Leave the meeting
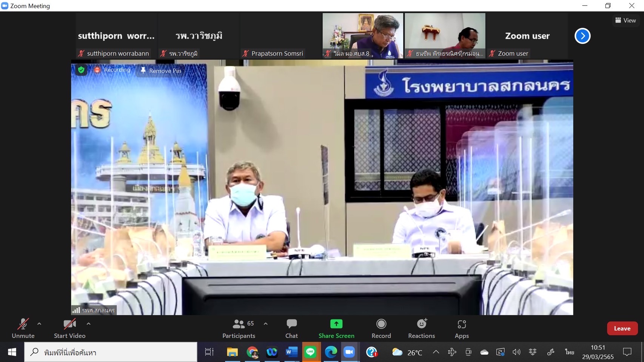Screen dimensions: 644x362 622,328
